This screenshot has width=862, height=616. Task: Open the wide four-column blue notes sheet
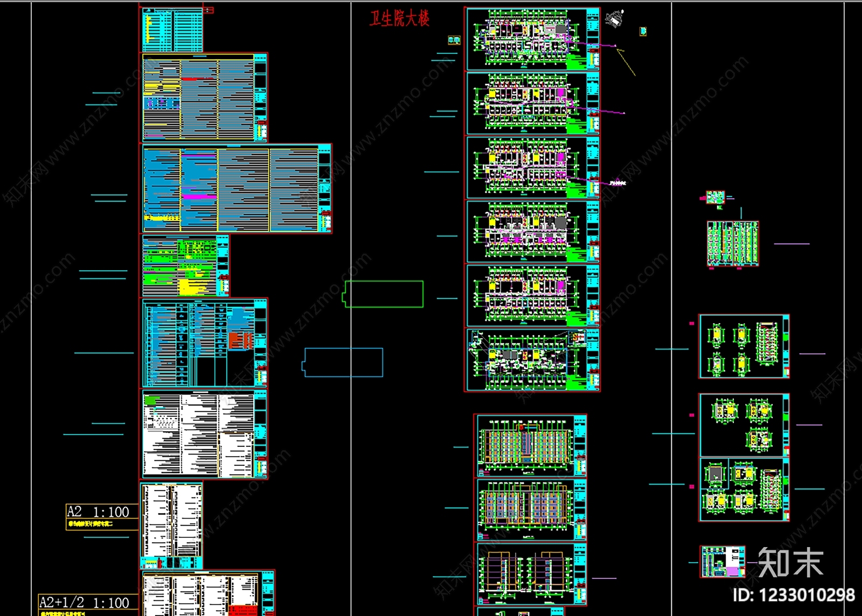[x=237, y=188]
